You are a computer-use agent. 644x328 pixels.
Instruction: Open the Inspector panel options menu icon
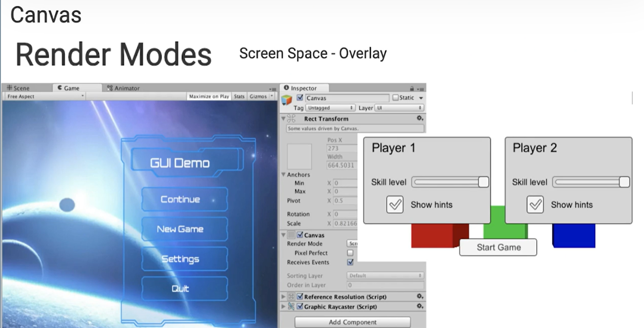(420, 89)
